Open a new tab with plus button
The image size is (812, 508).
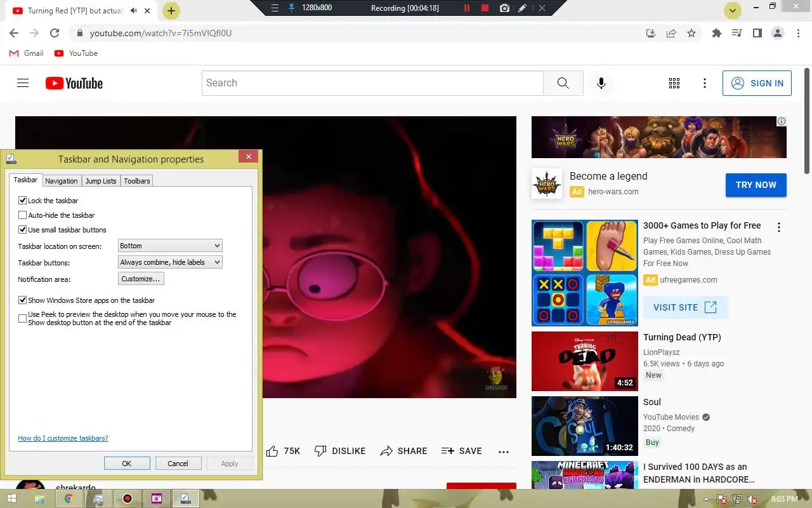pyautogui.click(x=171, y=11)
